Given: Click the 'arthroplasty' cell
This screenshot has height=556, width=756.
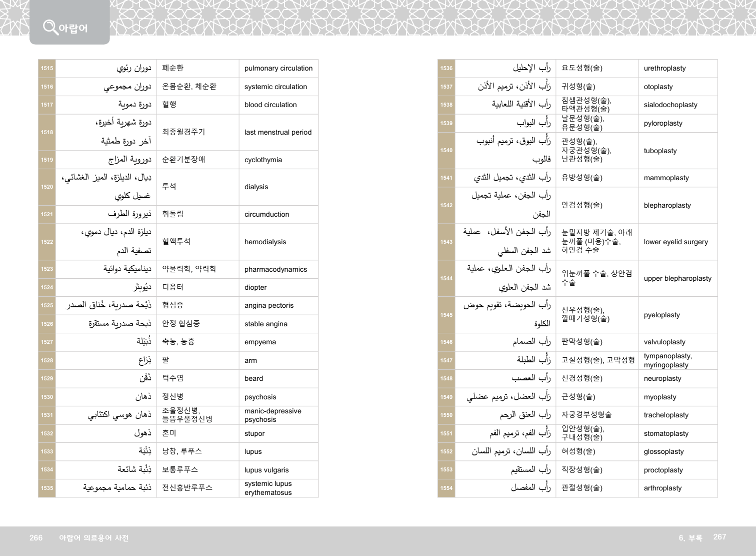Looking at the screenshot, I should [662, 488].
